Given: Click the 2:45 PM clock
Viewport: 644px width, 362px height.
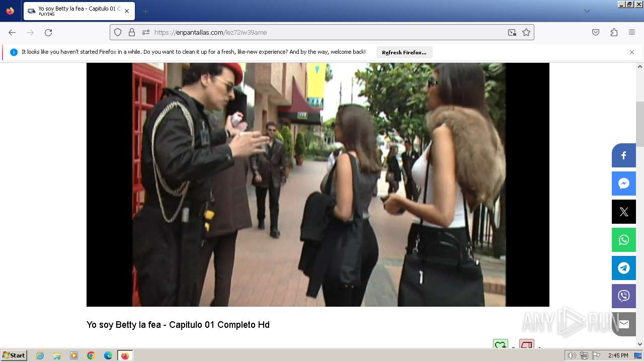Looking at the screenshot, I should tap(618, 355).
